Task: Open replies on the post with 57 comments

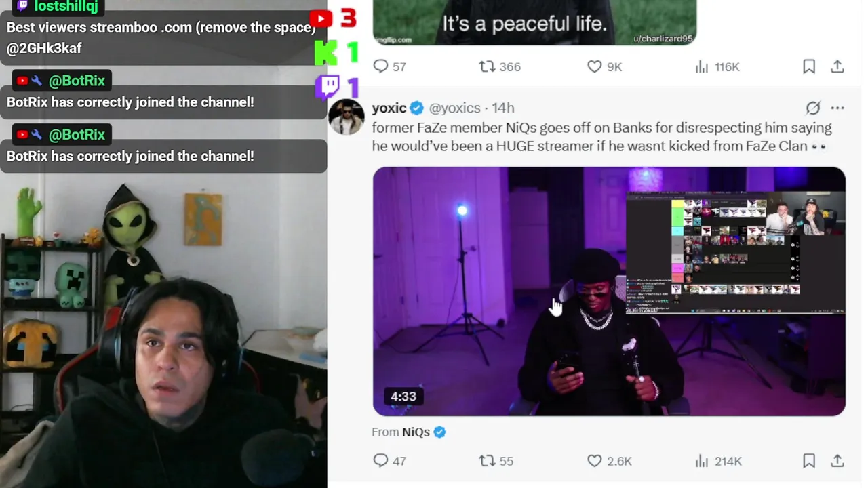Action: [390, 66]
